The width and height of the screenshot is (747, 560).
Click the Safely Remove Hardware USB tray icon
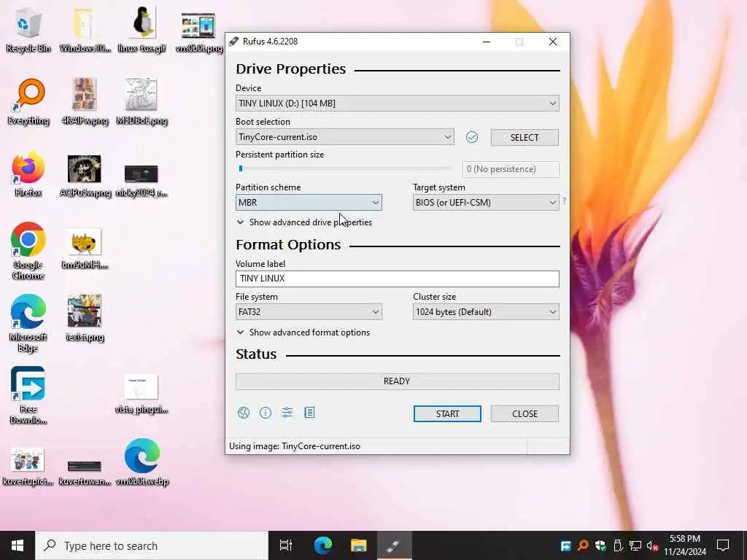618,545
